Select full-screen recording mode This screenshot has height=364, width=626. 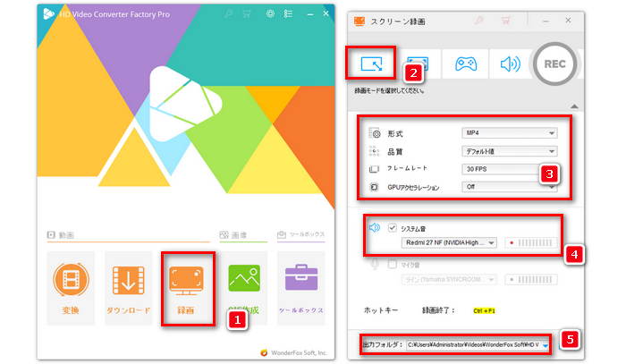[x=419, y=63]
